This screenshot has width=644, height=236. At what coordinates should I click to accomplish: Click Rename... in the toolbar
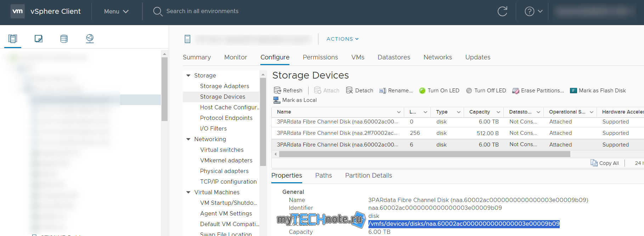point(396,91)
